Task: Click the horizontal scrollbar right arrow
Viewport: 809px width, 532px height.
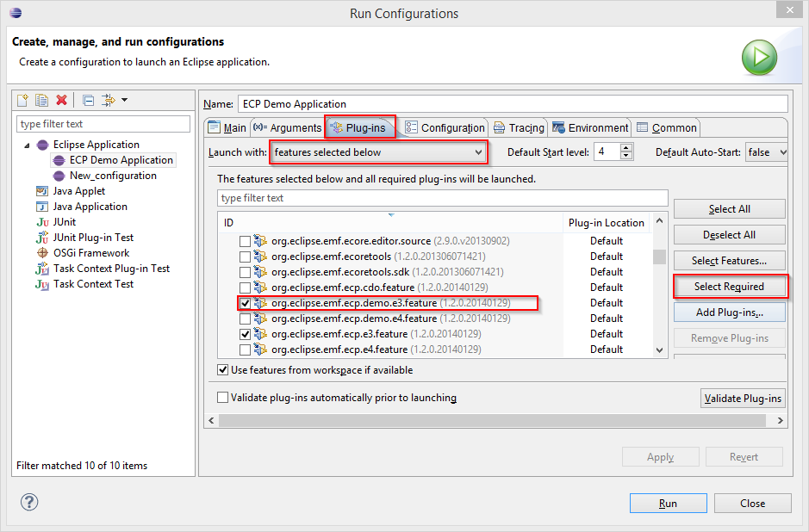Action: coord(780,421)
